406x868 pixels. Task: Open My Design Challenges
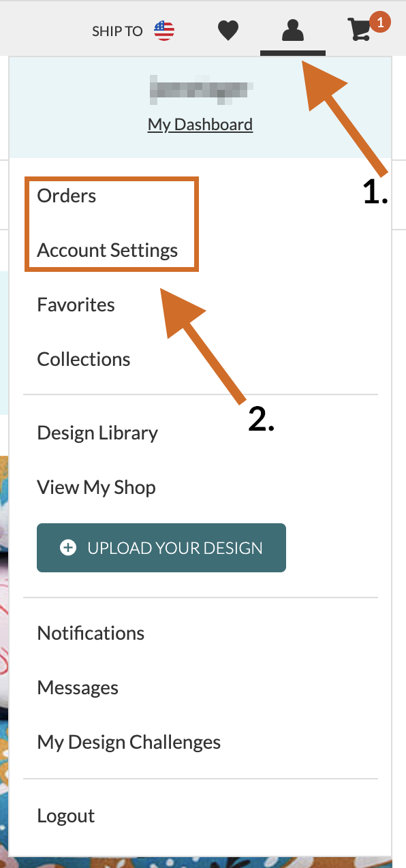[129, 742]
